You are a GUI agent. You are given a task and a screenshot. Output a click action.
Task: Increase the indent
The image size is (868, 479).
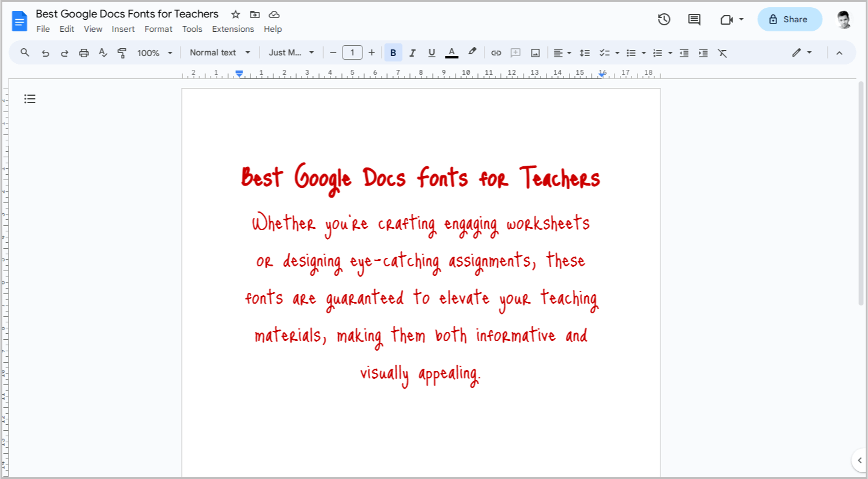[x=703, y=53]
